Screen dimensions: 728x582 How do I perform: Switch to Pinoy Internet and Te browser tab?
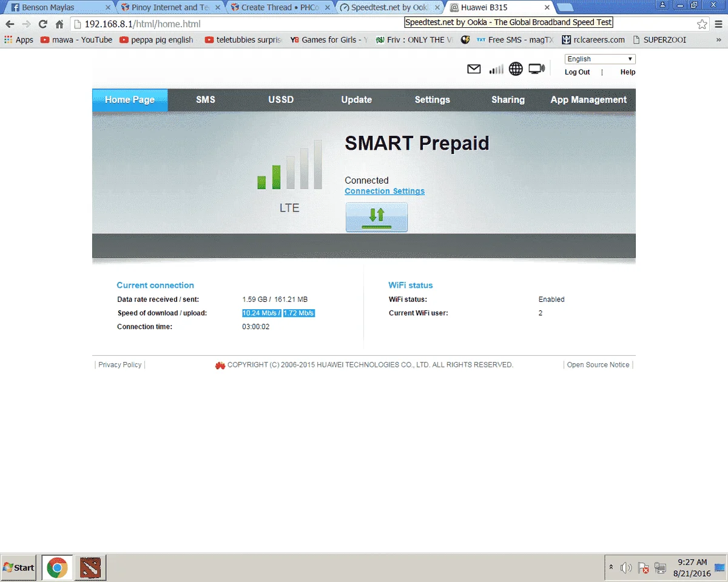pos(171,7)
